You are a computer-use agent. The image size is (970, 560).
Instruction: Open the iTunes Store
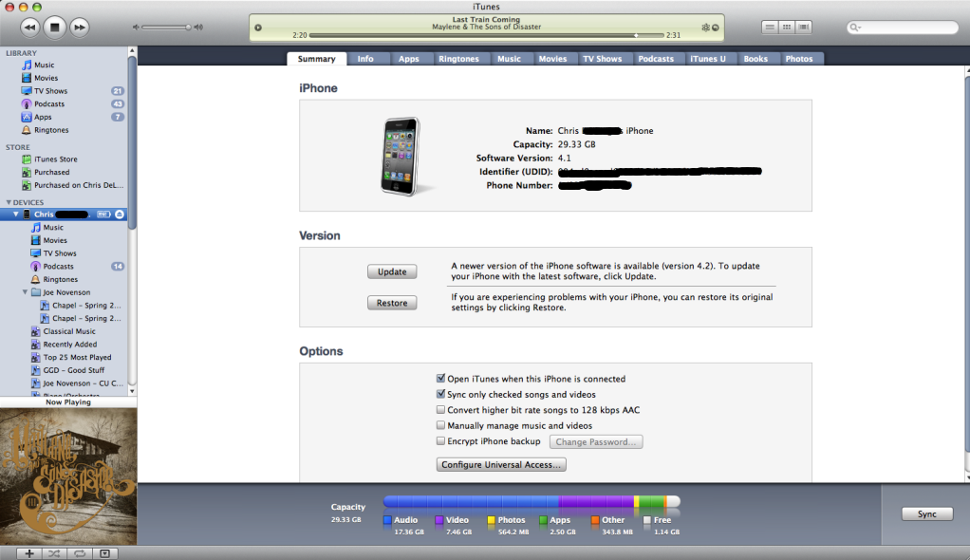point(55,159)
